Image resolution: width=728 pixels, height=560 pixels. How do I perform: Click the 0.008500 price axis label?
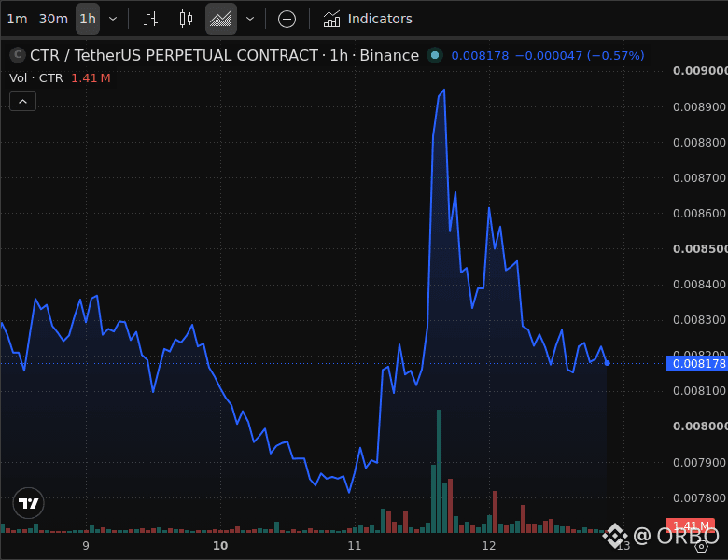700,249
